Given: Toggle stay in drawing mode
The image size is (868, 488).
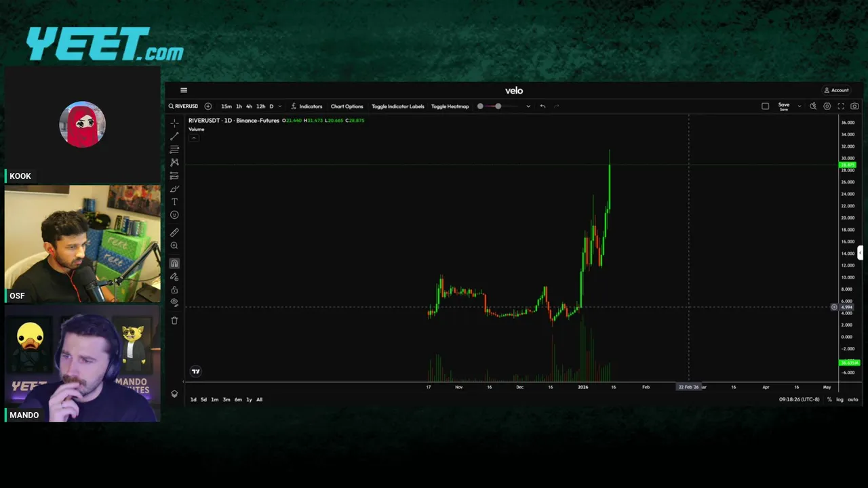Looking at the screenshot, I should pos(174,277).
